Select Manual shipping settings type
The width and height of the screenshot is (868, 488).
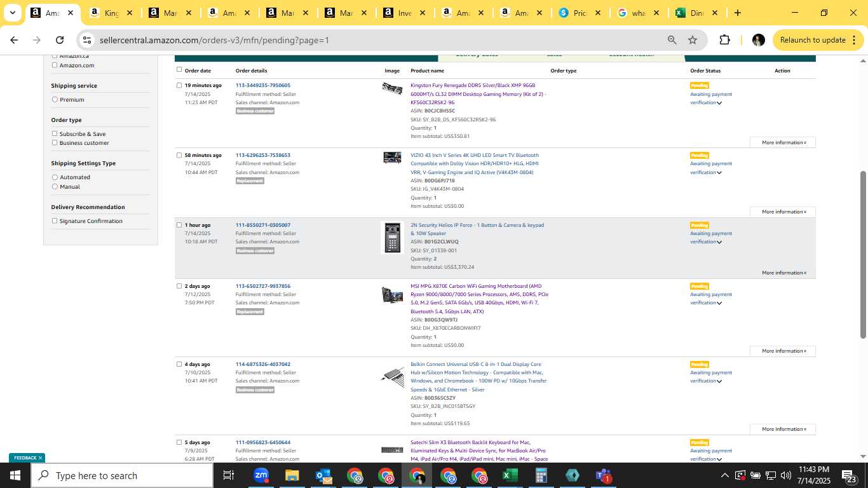pyautogui.click(x=55, y=186)
